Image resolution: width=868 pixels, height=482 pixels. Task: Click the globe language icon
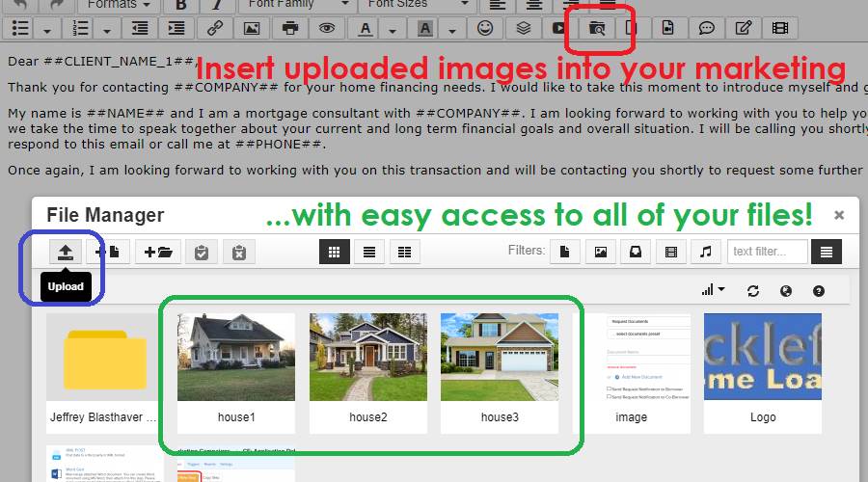click(785, 291)
